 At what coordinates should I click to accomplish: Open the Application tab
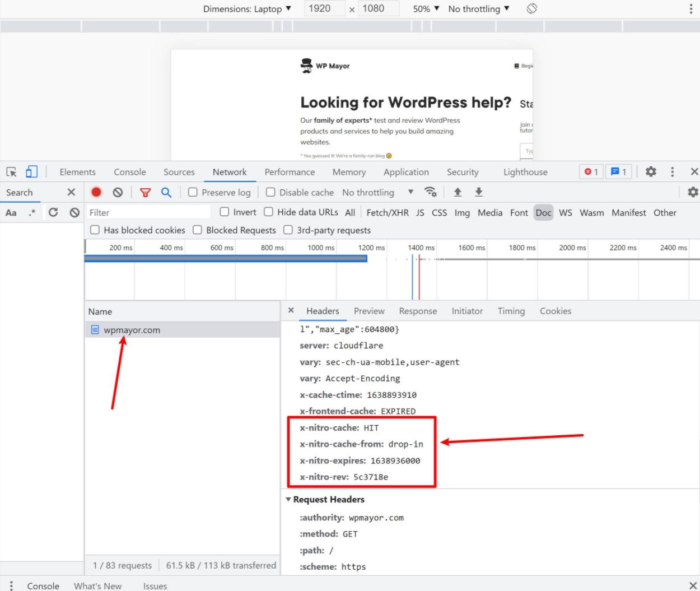406,172
